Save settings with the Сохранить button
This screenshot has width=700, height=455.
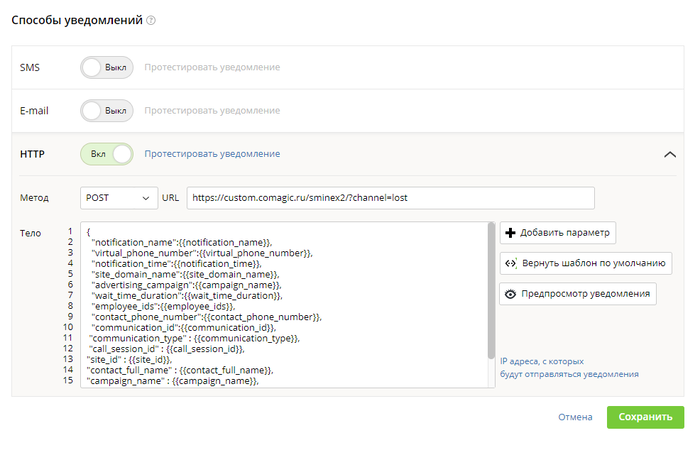pyautogui.click(x=645, y=417)
